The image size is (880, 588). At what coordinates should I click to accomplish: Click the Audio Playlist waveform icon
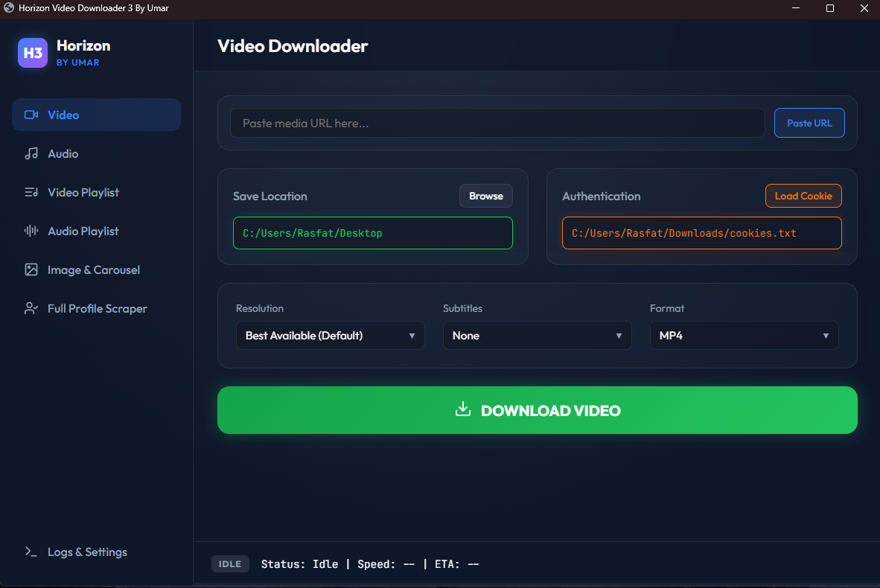[x=31, y=231]
